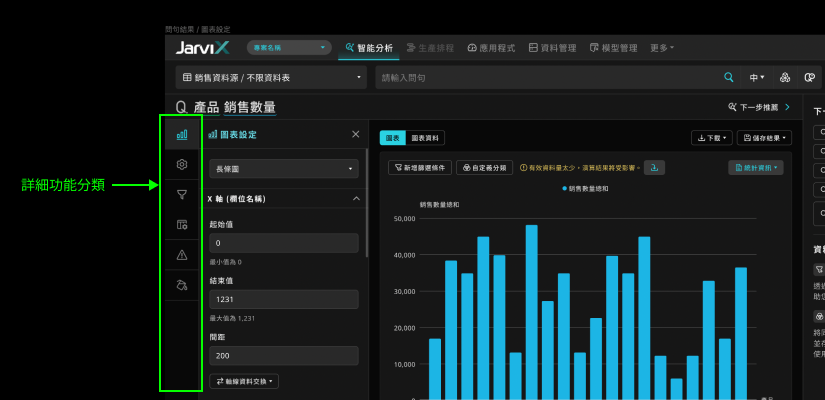Collapse the X 軸 section
Viewport: 825px width, 400px height.
tap(356, 199)
